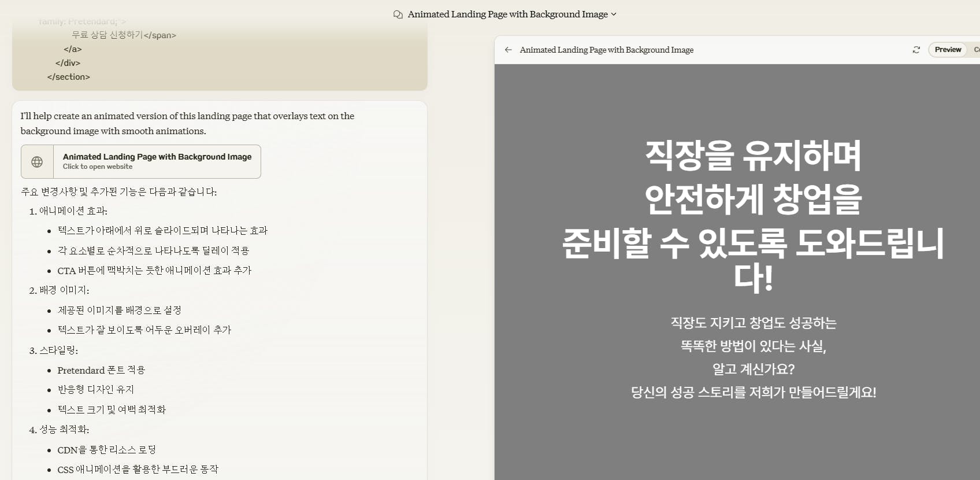
Task: Click the preview line '준비할 수 있도록 도와드립니'
Action: coord(753,242)
